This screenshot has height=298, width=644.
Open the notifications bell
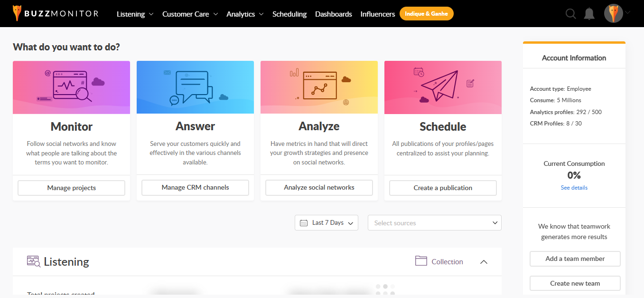589,13
